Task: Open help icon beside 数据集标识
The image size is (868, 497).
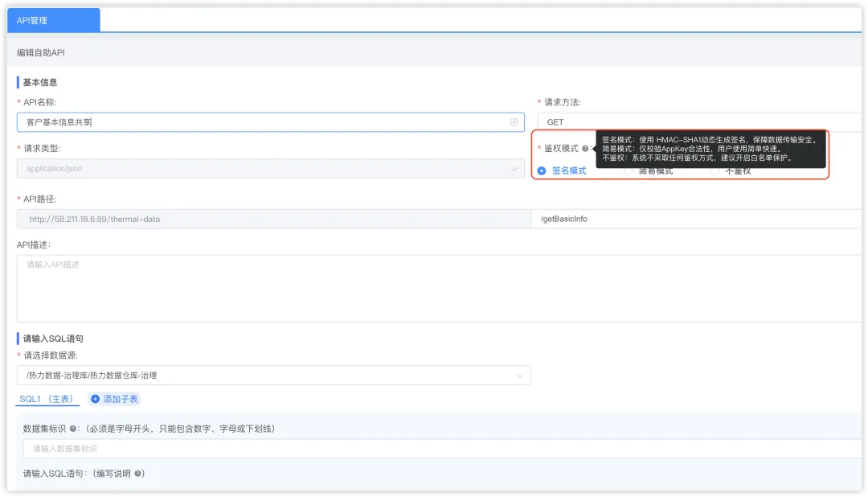Action: click(x=72, y=429)
